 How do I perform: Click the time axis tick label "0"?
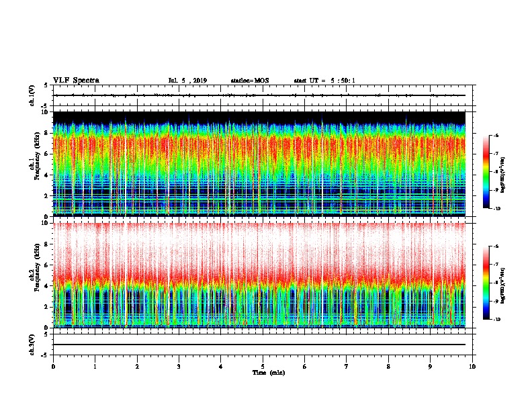tap(53, 367)
